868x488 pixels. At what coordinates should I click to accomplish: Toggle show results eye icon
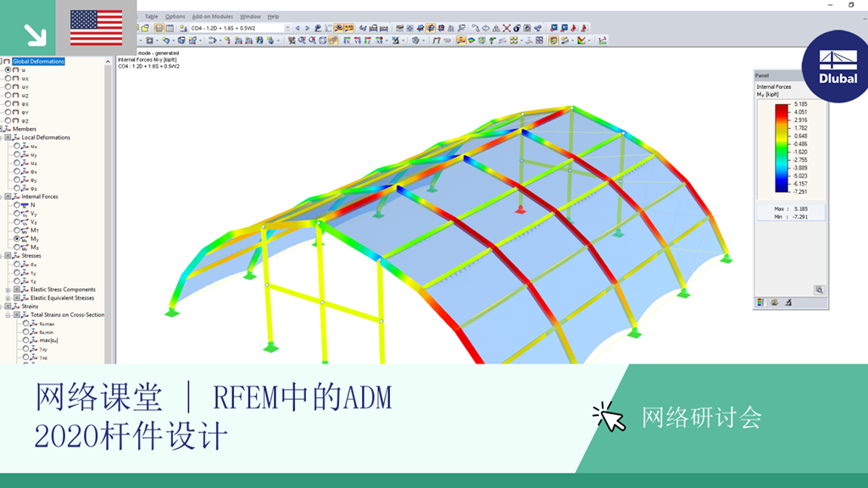click(338, 28)
